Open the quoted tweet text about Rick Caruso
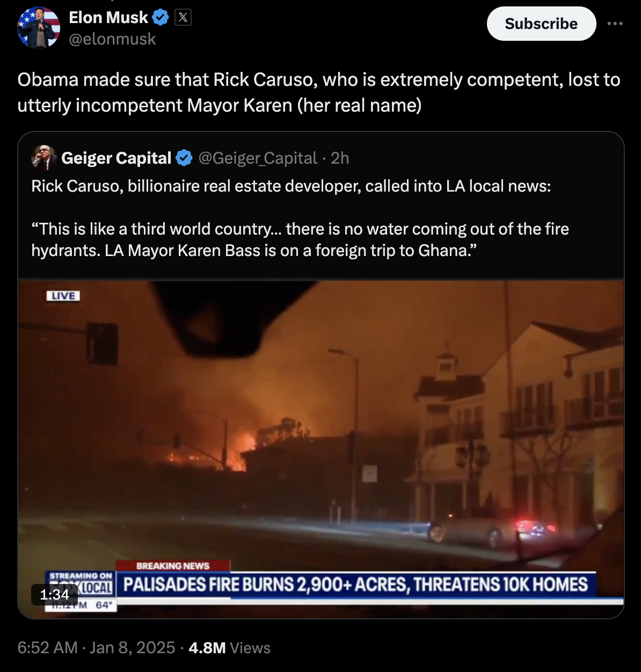 [300, 218]
